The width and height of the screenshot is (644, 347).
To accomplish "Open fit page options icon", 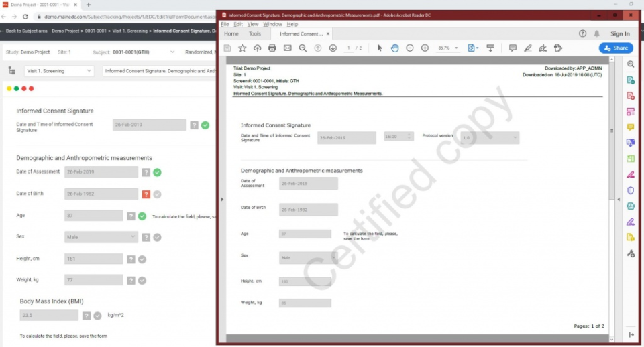I will [473, 48].
